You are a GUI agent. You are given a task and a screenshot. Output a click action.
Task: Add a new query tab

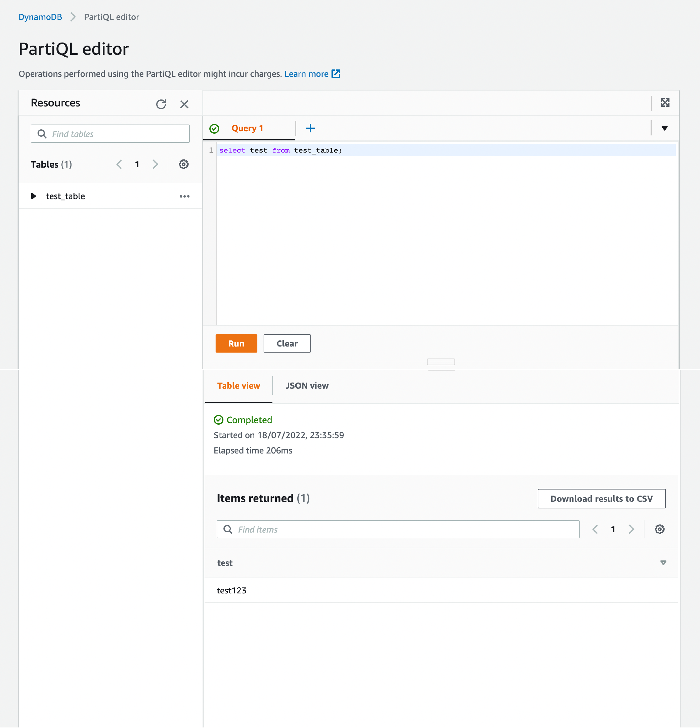tap(310, 128)
